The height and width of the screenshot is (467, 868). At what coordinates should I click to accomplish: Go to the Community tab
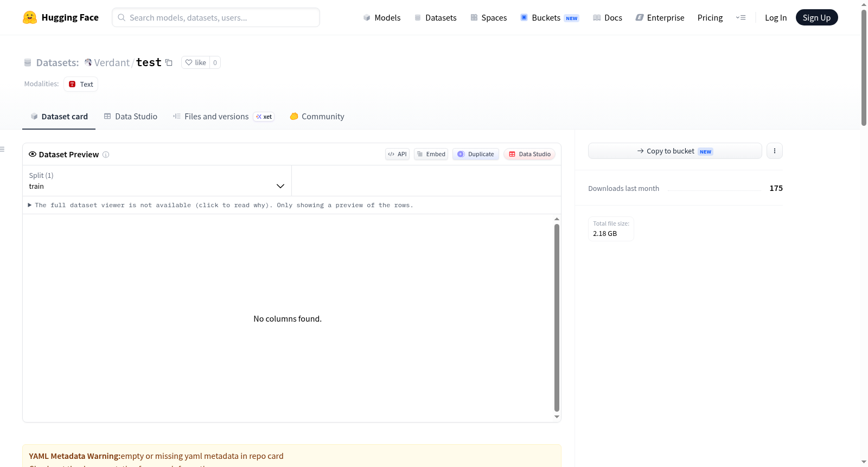[x=317, y=117]
